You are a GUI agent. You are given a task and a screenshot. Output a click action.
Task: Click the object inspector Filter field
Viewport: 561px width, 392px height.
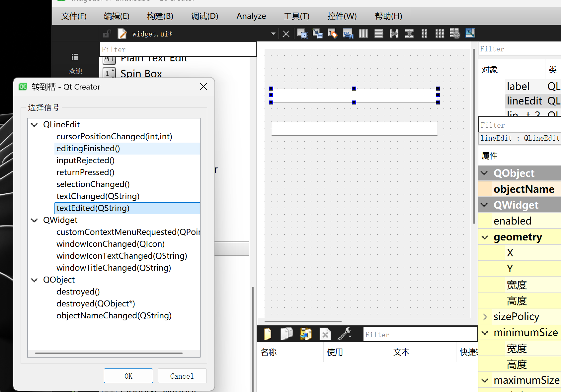(520, 49)
